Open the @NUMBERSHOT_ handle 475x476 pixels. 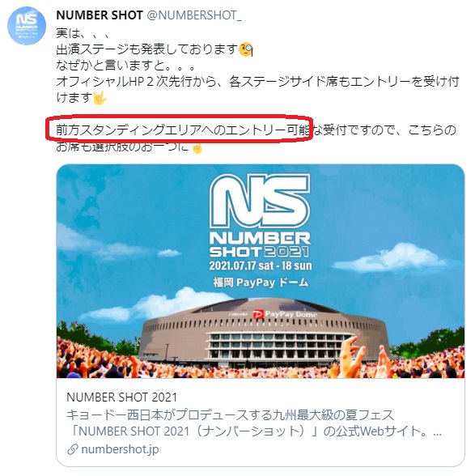pyautogui.click(x=194, y=15)
